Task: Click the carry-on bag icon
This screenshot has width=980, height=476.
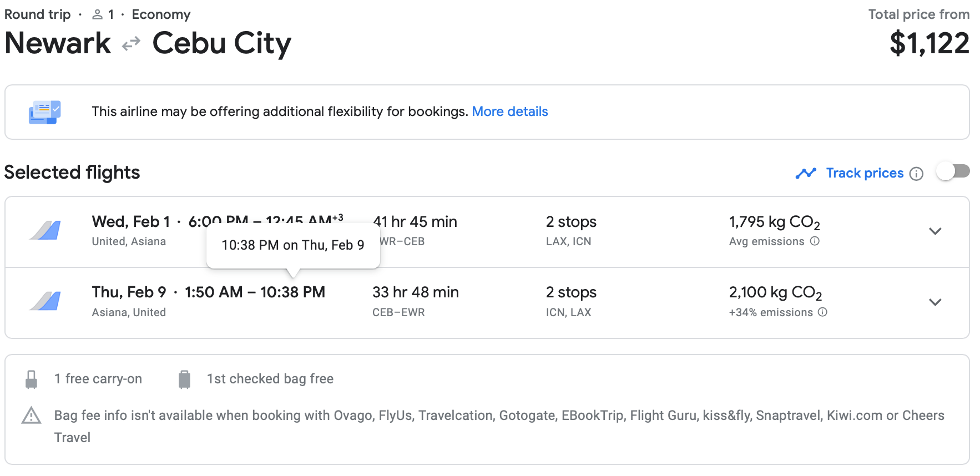Action: coord(32,379)
